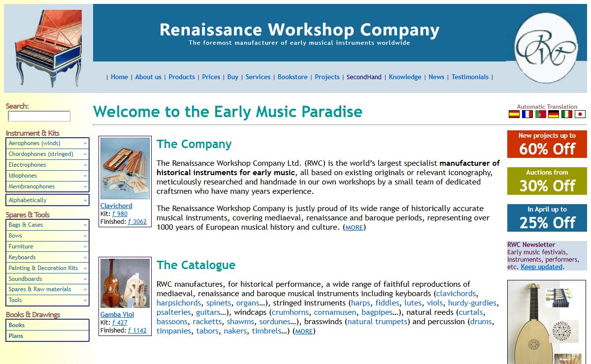Follow the Keep updated newsletter link
Image resolution: width=591 pixels, height=364 pixels.
click(541, 267)
